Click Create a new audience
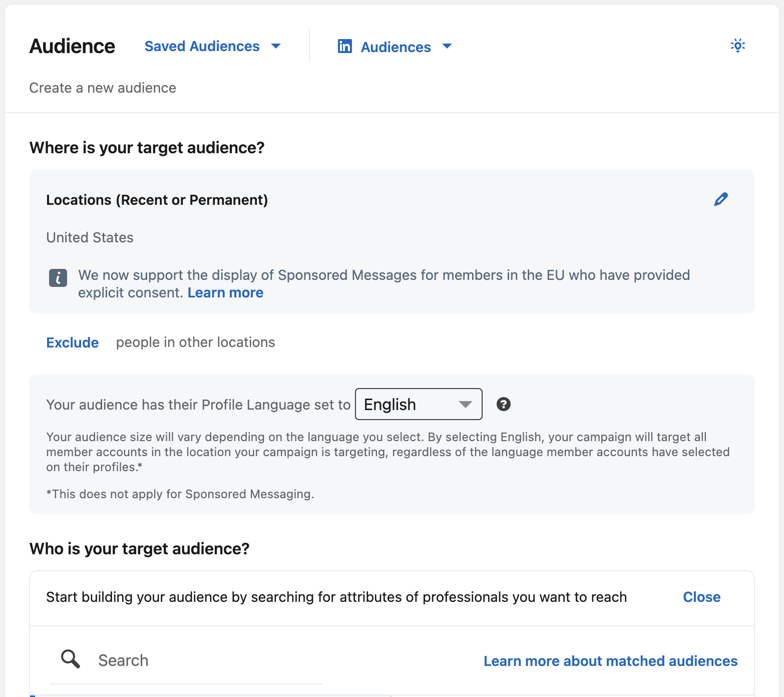The image size is (784, 697). [x=103, y=88]
